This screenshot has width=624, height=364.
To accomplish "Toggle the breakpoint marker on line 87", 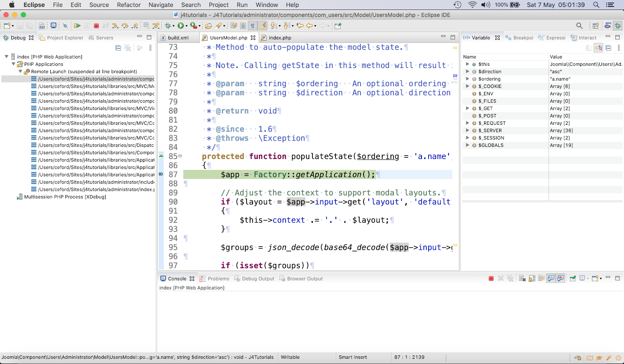I will point(161,174).
